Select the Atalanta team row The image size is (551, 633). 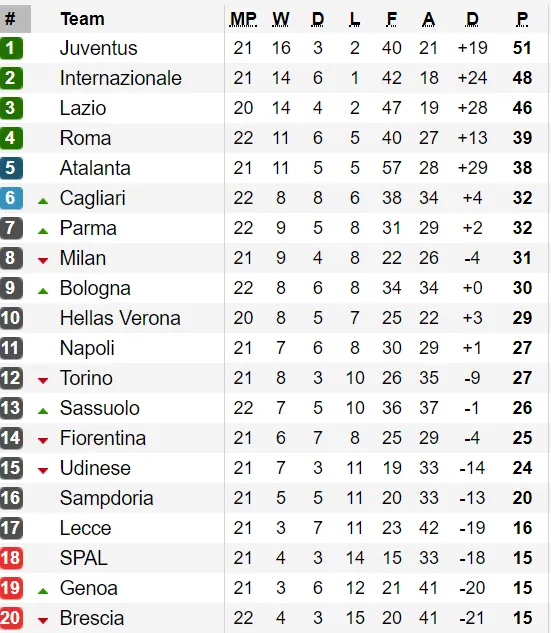[274, 168]
